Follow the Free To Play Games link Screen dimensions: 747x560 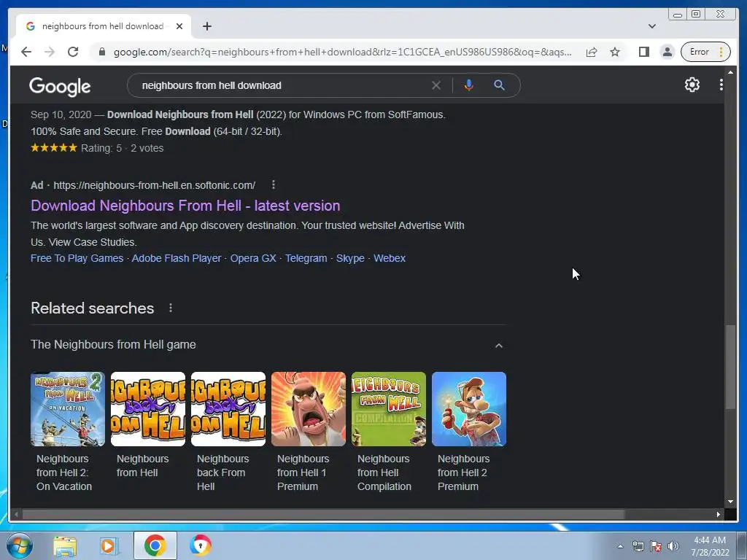[x=77, y=258]
